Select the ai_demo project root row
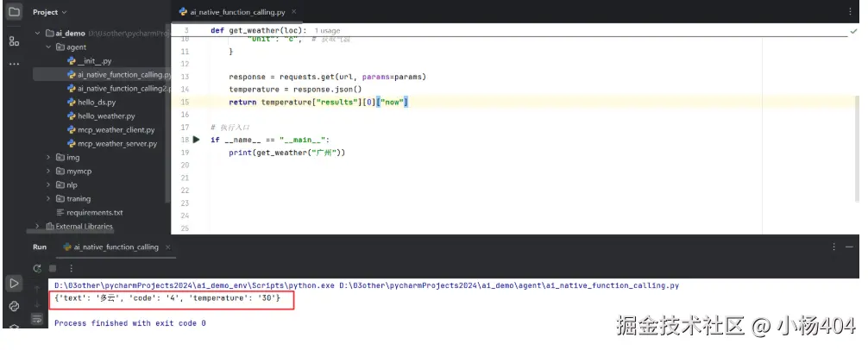 point(70,33)
